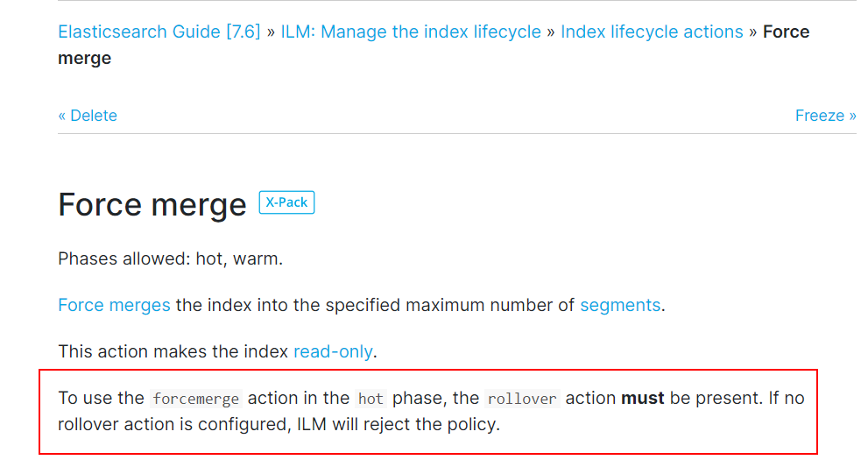Open the segments link
The image size is (868, 474).
click(620, 305)
